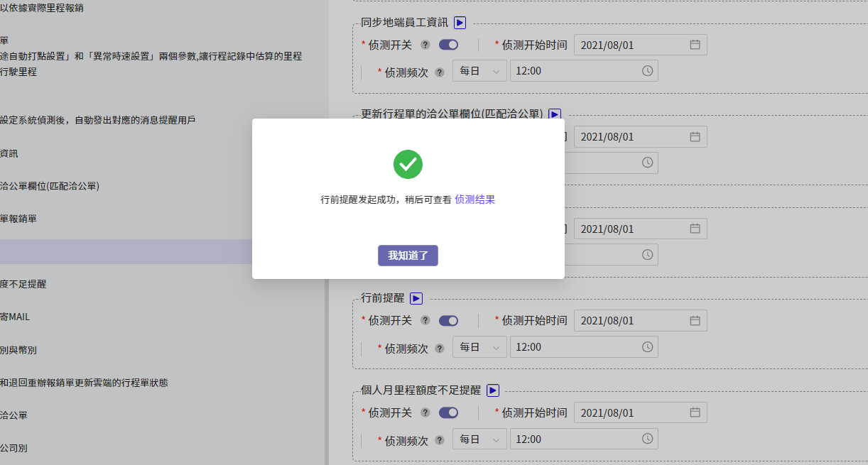Click 侦测开关 question mark in 個人月里程額度不足提醒
This screenshot has width=868, height=465.
425,412
